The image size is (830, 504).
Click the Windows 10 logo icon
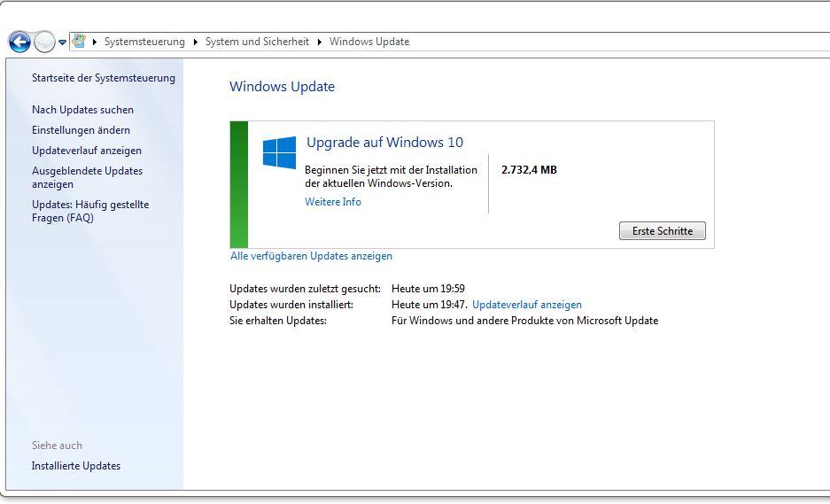(280, 152)
